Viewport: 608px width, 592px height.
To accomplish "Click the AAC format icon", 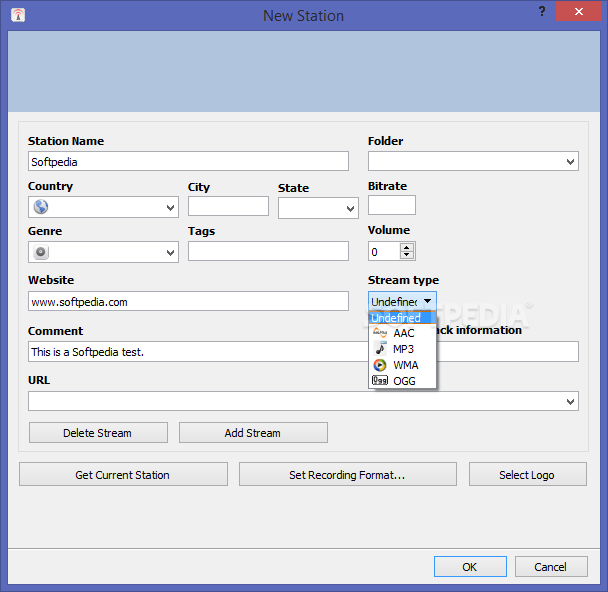I will click(380, 333).
